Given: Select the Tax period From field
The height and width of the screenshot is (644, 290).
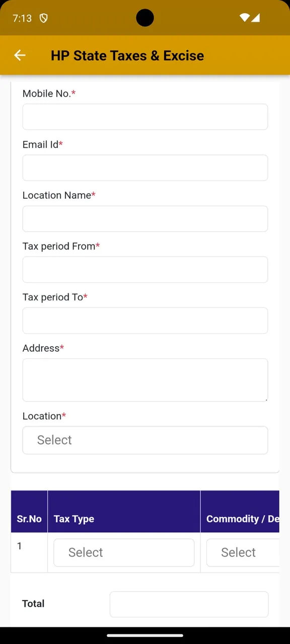Looking at the screenshot, I should 145,270.
